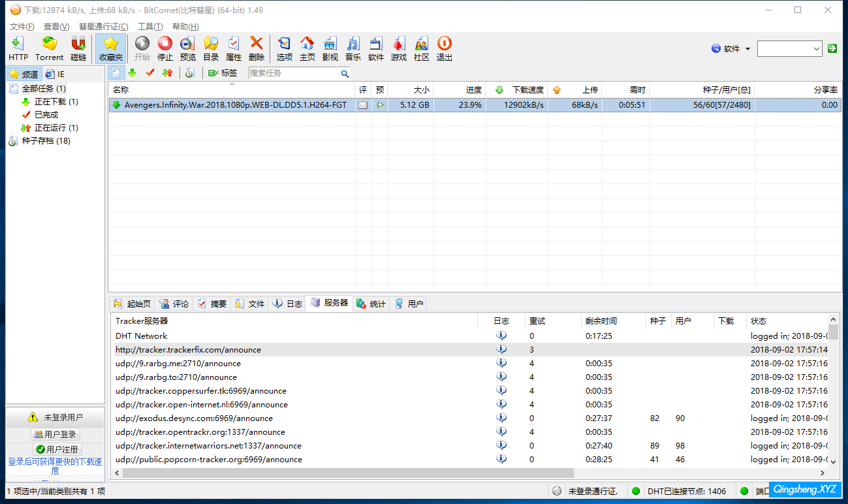Screen dimensions: 848x504
Task: Click log icon for DHT Network row
Action: [501, 336]
